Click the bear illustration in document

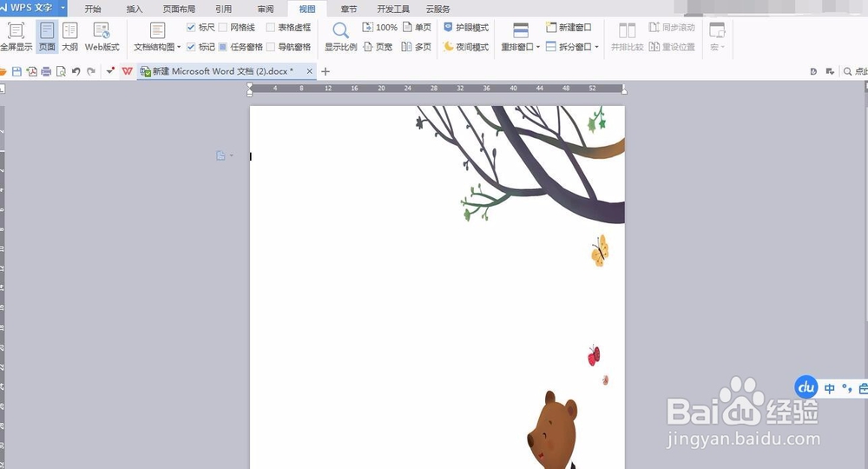coord(552,431)
